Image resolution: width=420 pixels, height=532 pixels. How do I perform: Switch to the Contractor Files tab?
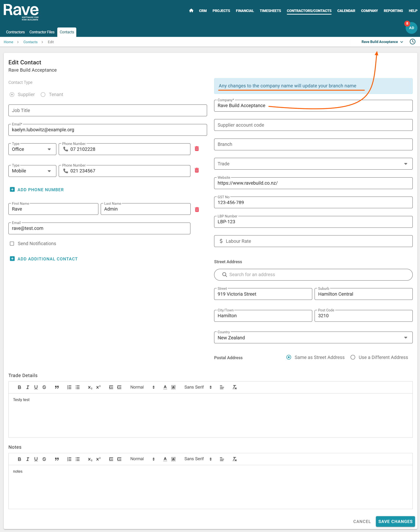click(42, 32)
